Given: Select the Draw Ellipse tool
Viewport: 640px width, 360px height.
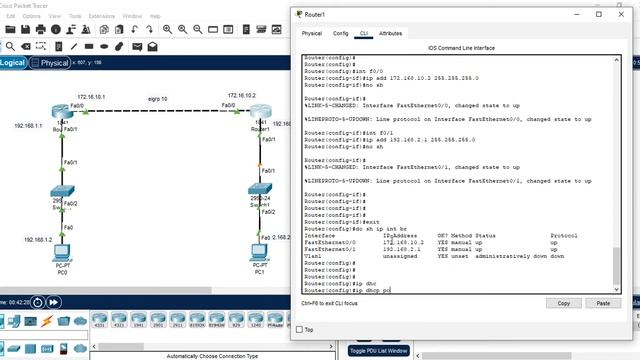Looking at the screenshot, I should click(x=104, y=47).
